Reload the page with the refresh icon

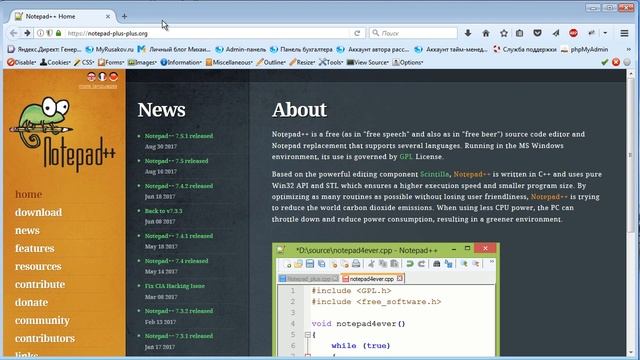(x=357, y=33)
